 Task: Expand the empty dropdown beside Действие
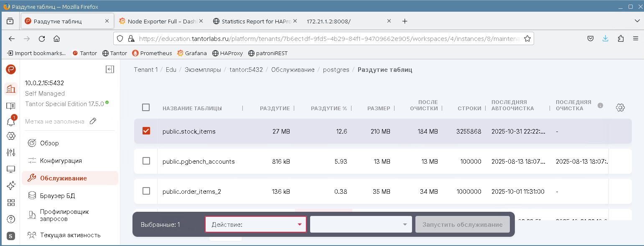[361, 224]
